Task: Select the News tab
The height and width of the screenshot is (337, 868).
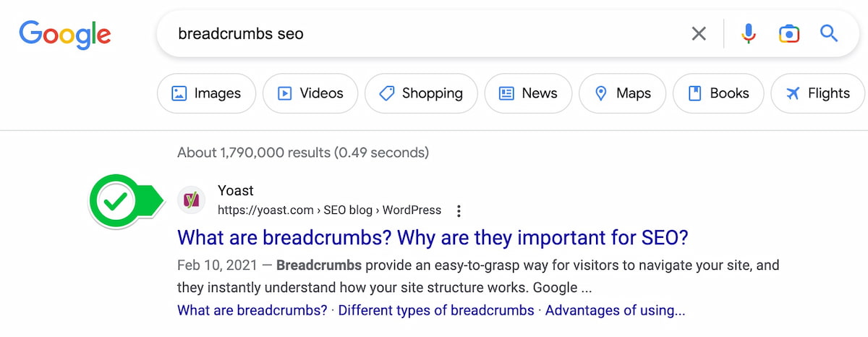Action: pyautogui.click(x=528, y=93)
